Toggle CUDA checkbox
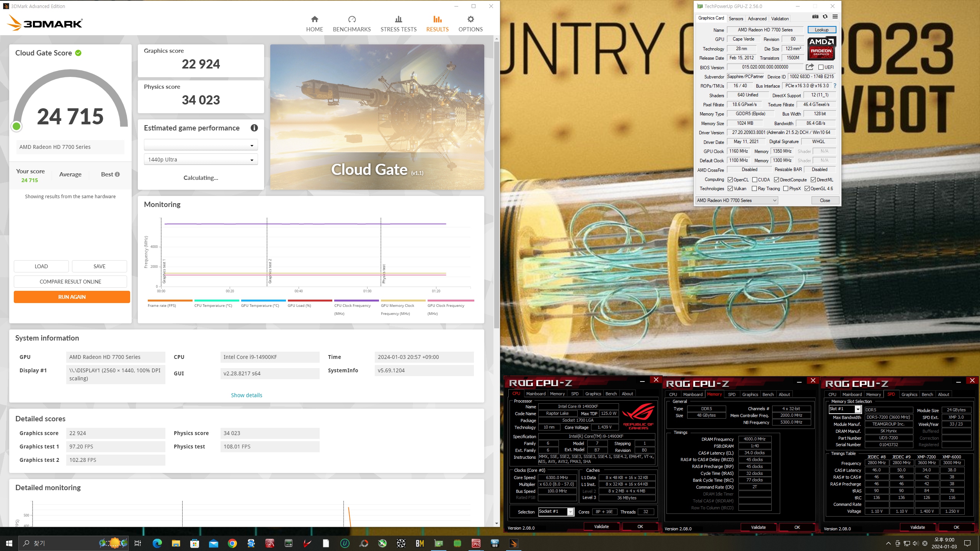 point(755,180)
